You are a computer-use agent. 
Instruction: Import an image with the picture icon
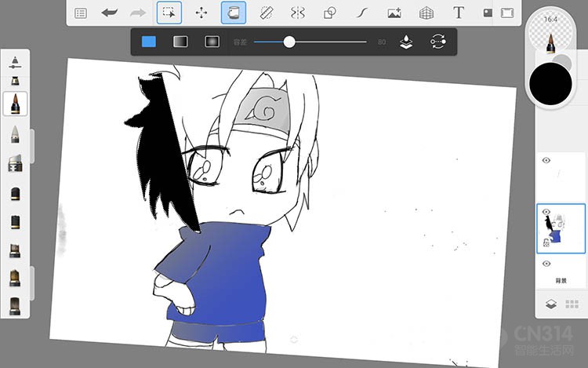click(394, 13)
